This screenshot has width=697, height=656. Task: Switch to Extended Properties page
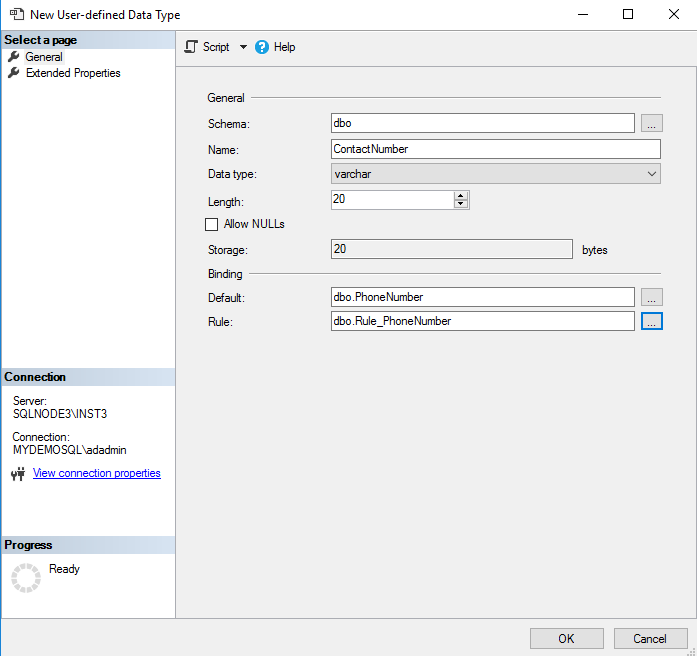click(x=73, y=73)
